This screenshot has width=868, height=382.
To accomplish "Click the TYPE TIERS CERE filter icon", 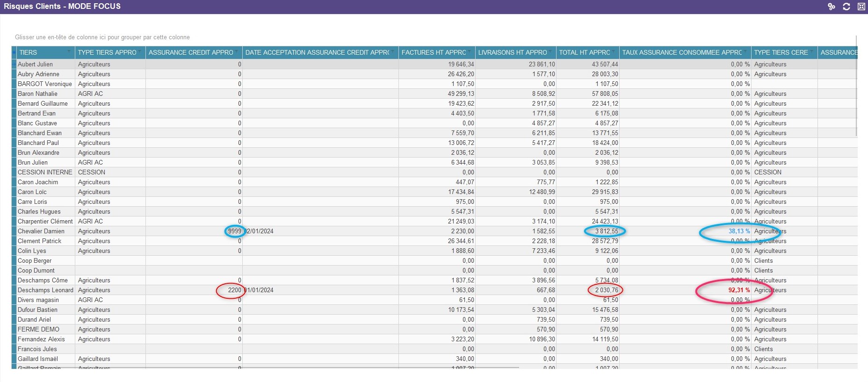I will (812, 51).
